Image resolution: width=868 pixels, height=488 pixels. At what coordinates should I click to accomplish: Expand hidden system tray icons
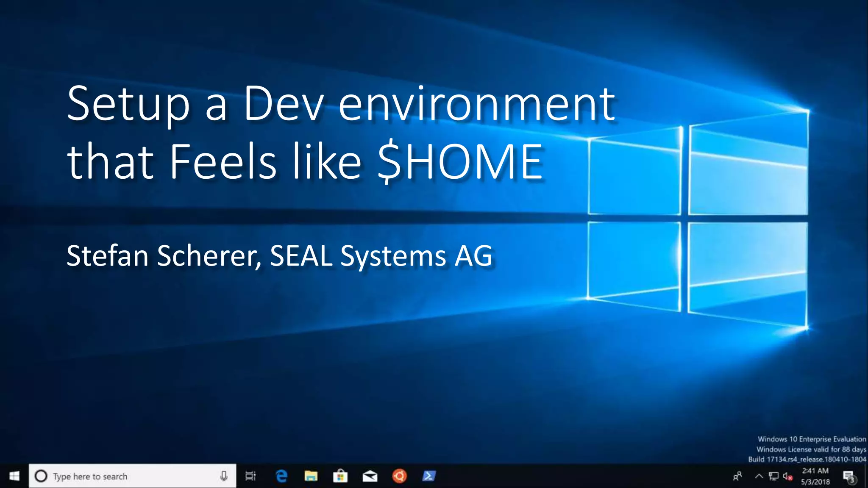pos(759,476)
